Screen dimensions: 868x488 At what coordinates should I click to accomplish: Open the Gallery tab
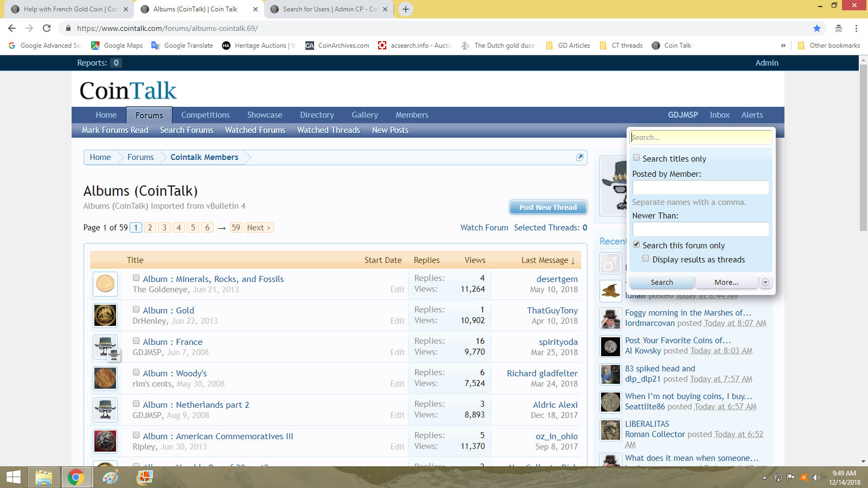pos(365,115)
